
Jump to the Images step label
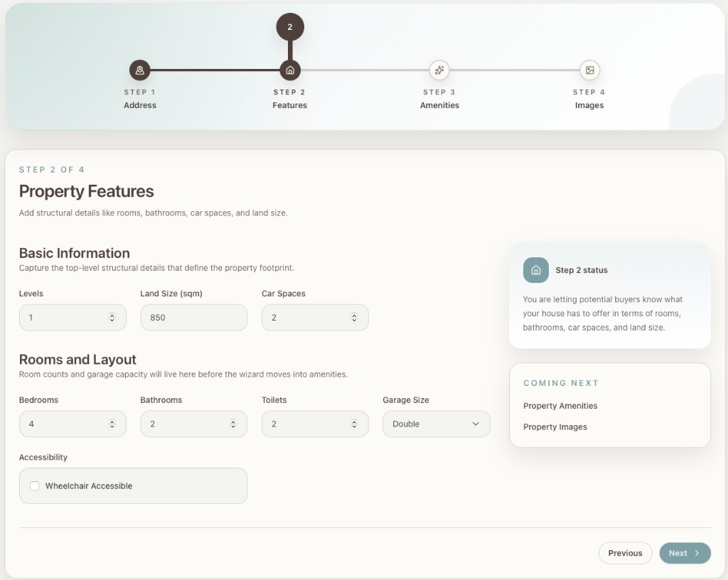click(x=589, y=105)
